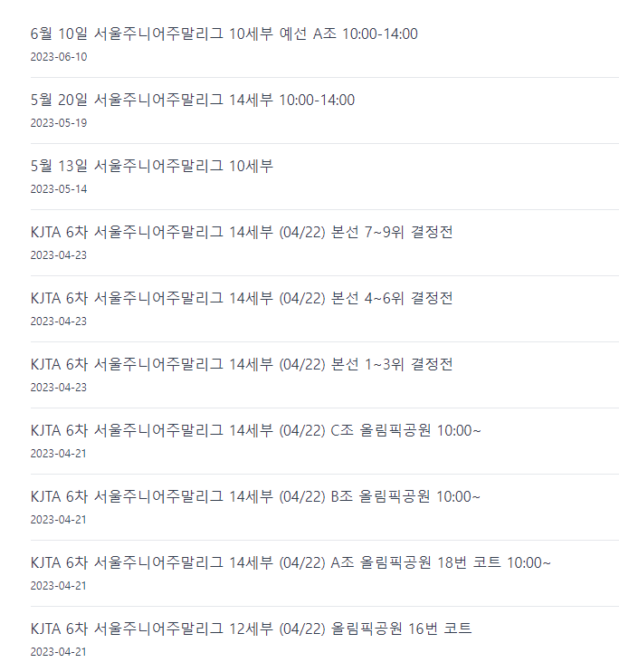619x672 pixels.
Task: Click the date under the C조 올림픽공원 post
Action: [x=59, y=454]
